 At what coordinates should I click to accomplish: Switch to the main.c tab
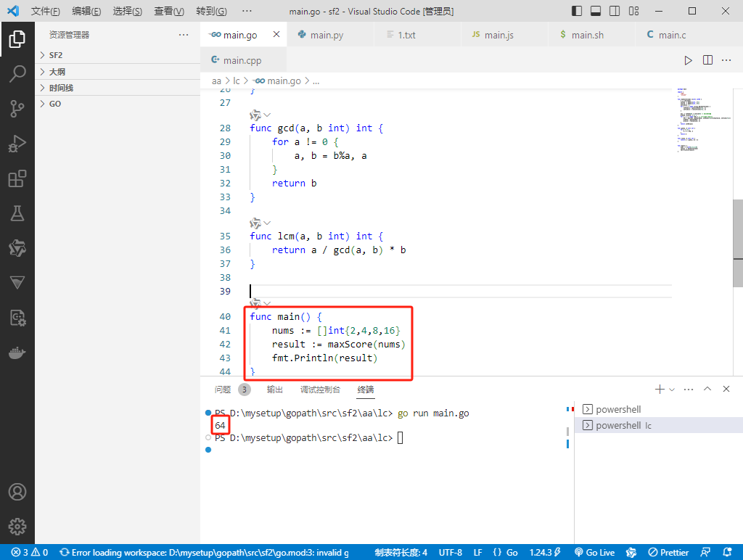coord(678,35)
